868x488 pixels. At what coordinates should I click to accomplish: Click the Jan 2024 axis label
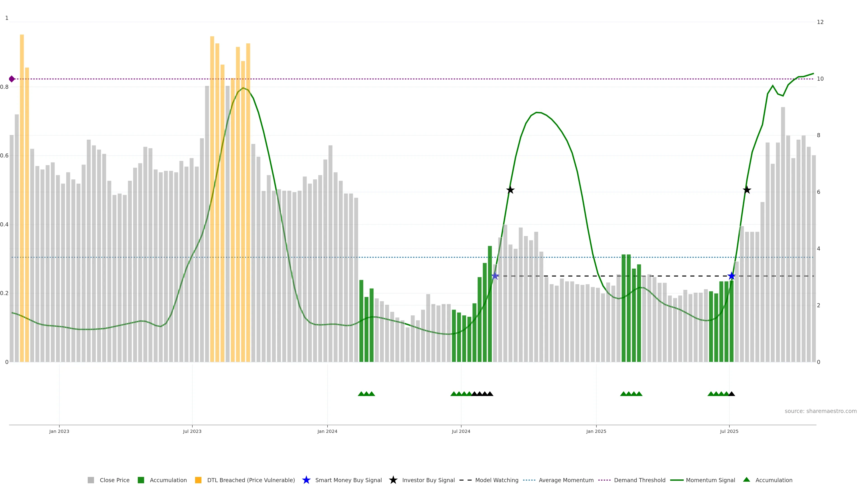pos(327,431)
